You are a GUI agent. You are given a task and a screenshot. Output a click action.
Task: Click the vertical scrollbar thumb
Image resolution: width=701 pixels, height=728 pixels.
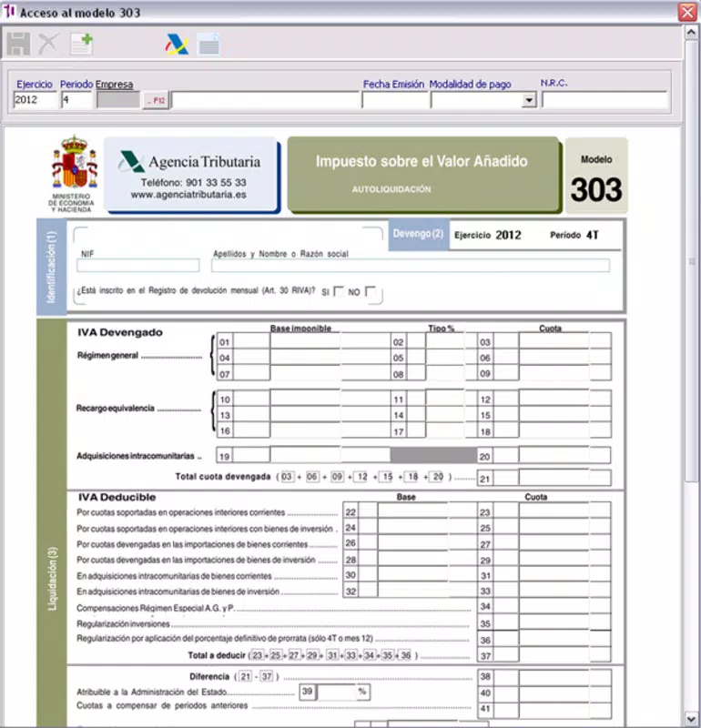691,260
